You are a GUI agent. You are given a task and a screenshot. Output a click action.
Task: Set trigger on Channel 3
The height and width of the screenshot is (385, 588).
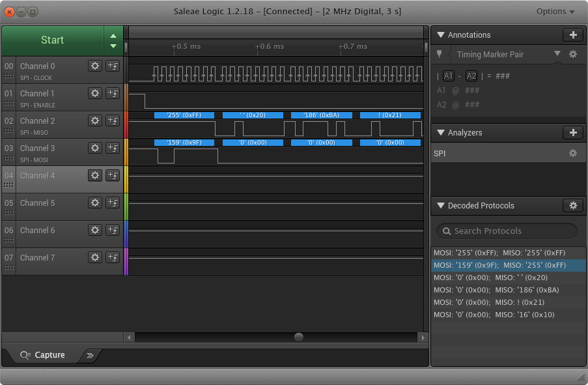pyautogui.click(x=113, y=149)
